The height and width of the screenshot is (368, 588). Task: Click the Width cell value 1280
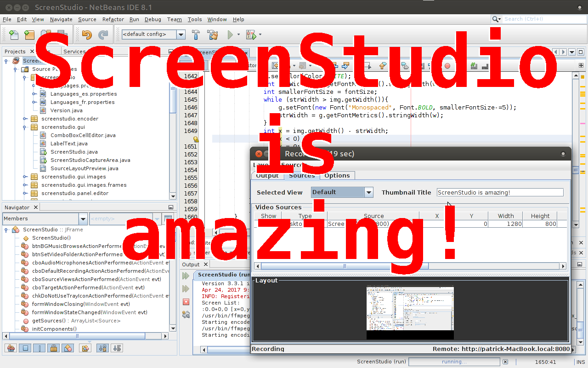coord(505,224)
